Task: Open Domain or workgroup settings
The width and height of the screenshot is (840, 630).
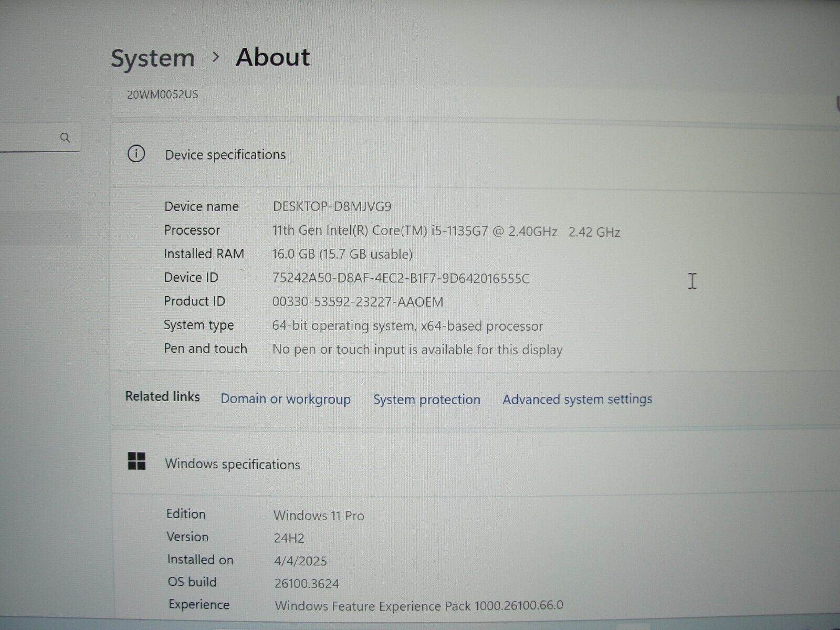Action: point(286,399)
